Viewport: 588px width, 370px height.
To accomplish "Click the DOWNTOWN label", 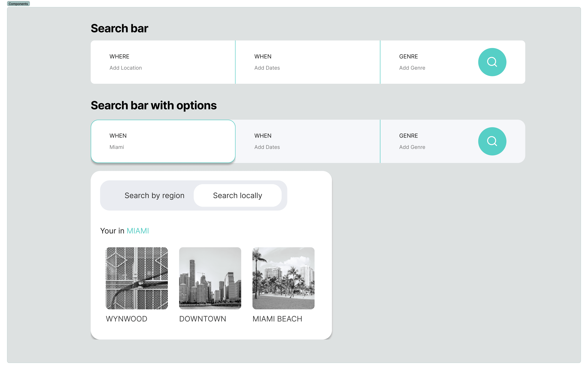I will [203, 319].
